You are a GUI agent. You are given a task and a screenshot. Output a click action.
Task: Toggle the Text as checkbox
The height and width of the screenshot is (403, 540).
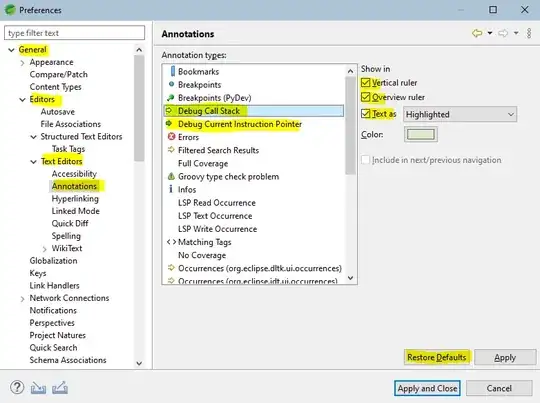(366, 114)
